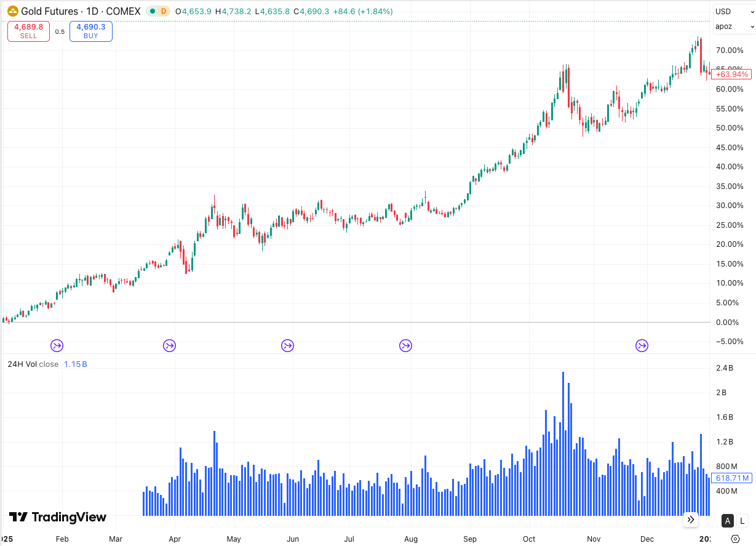Toggle the A auto-scale button
This screenshot has height=546, width=756.
(727, 521)
